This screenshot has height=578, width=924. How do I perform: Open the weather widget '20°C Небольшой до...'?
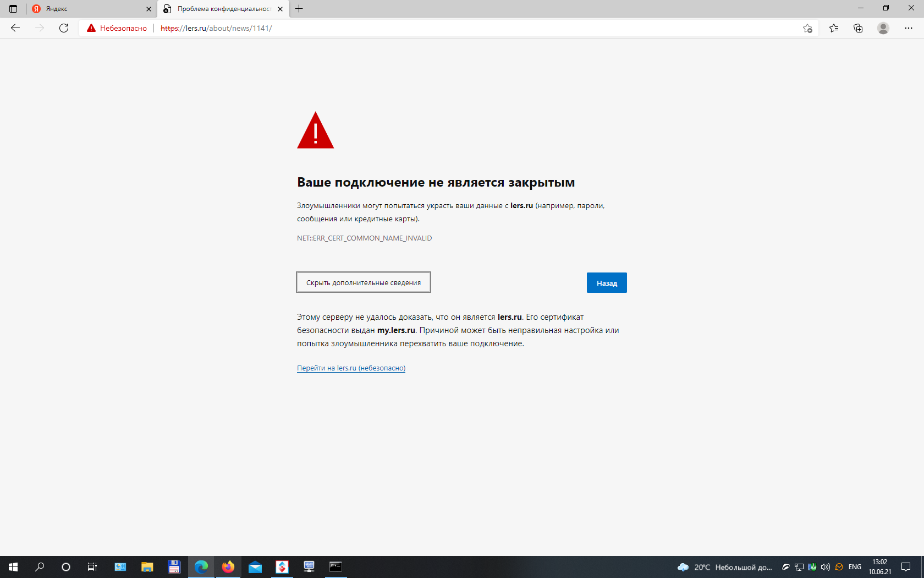[725, 567]
